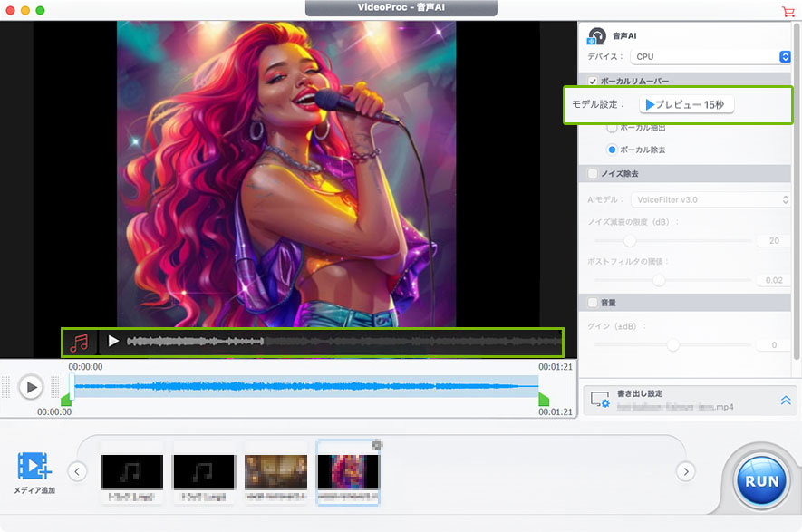Enable the ノイズ除去 checkbox
The image size is (802, 532).
[x=593, y=173]
